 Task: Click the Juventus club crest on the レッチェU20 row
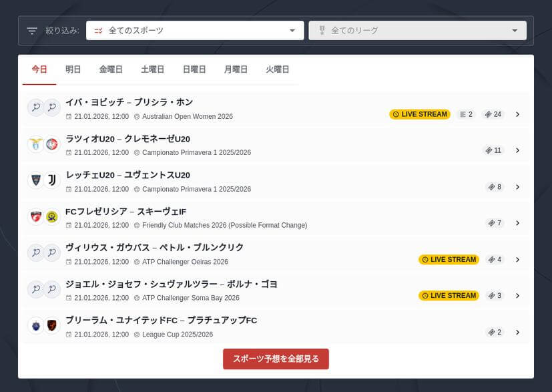[x=51, y=180]
